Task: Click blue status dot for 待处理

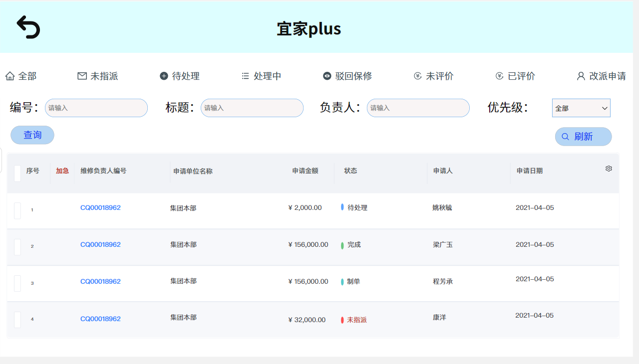Action: coord(342,207)
